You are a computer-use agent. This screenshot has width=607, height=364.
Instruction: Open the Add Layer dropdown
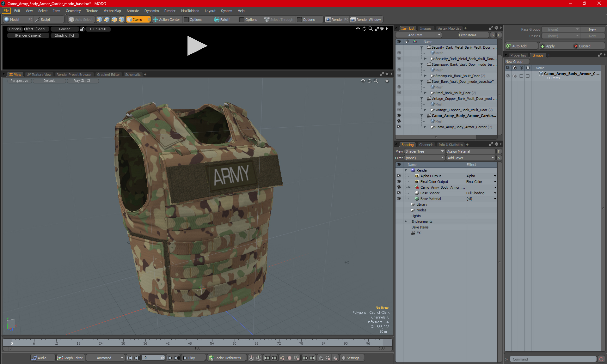pos(471,158)
